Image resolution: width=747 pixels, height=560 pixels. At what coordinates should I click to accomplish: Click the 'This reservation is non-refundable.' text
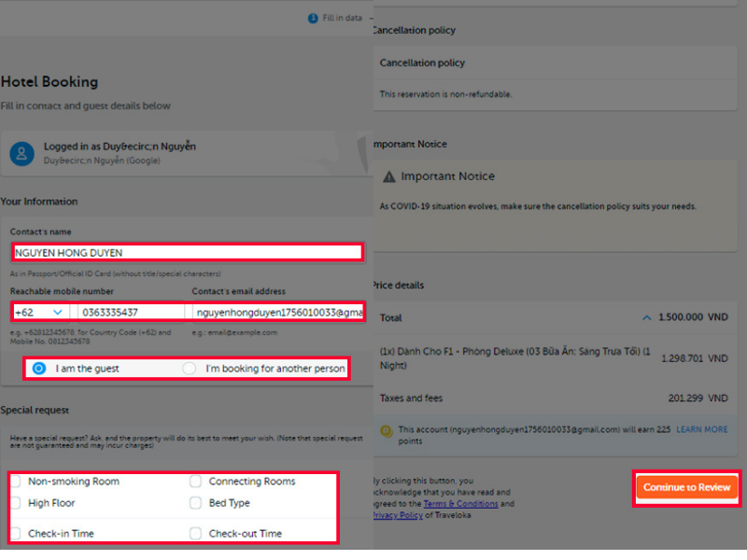[445, 94]
